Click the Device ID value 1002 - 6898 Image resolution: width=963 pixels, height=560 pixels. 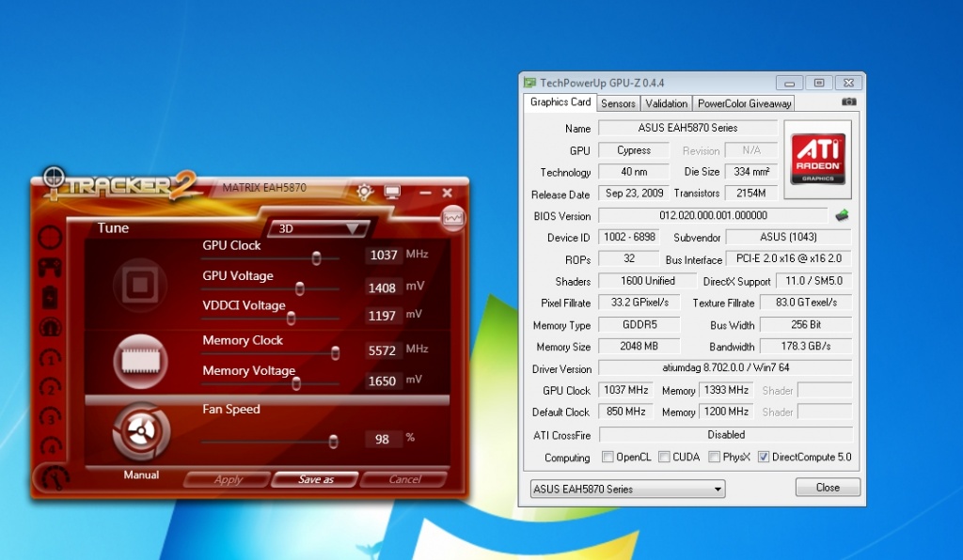629,237
